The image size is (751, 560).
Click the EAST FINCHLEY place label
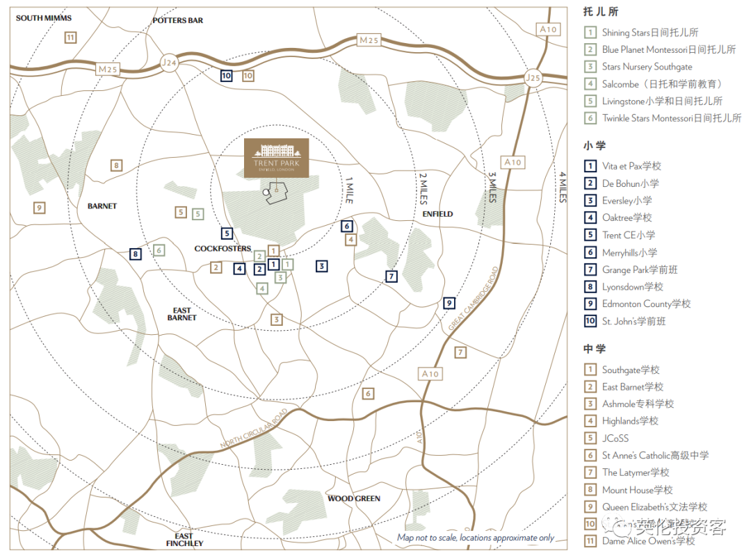coord(184,540)
